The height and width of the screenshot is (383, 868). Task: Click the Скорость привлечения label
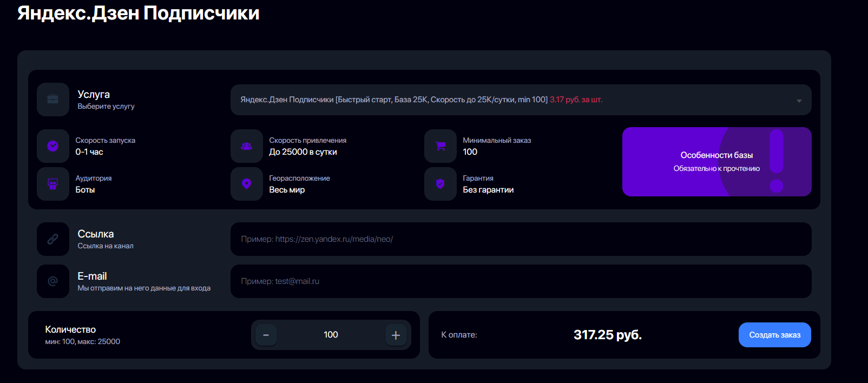click(308, 140)
